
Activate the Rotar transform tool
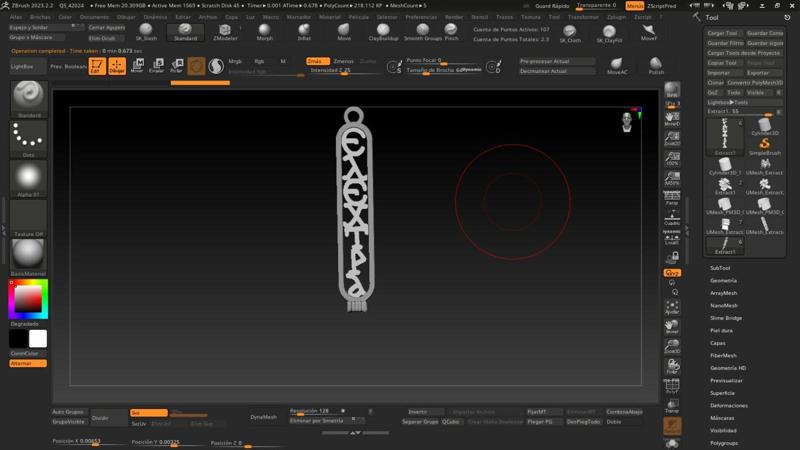[x=177, y=66]
